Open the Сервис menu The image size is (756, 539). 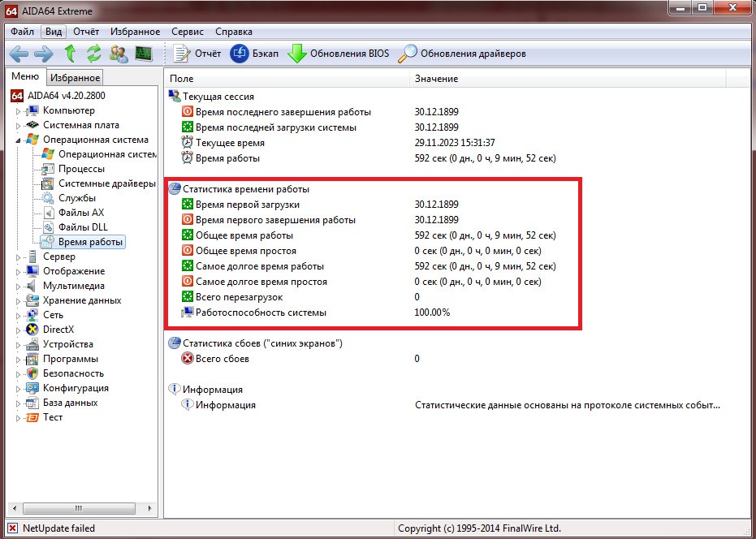188,32
